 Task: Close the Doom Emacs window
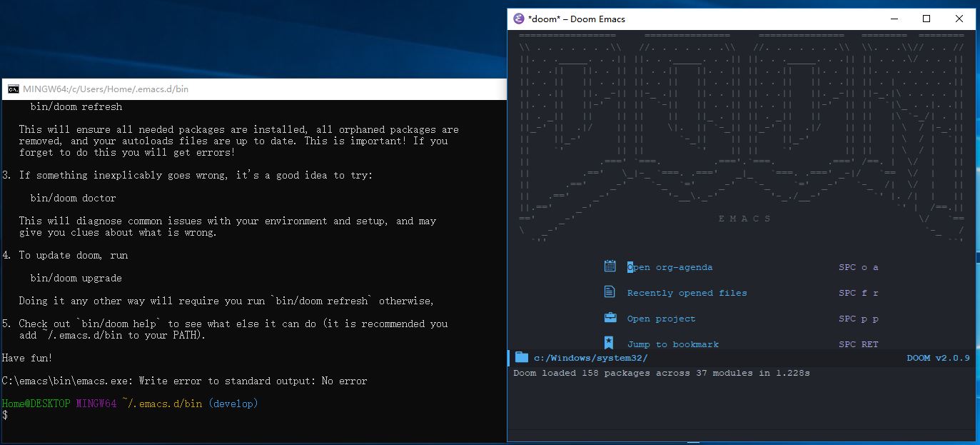click(x=959, y=19)
